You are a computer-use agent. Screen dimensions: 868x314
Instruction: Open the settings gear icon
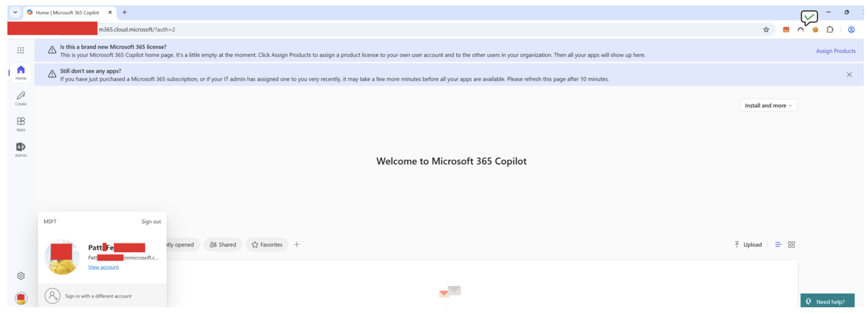[21, 276]
